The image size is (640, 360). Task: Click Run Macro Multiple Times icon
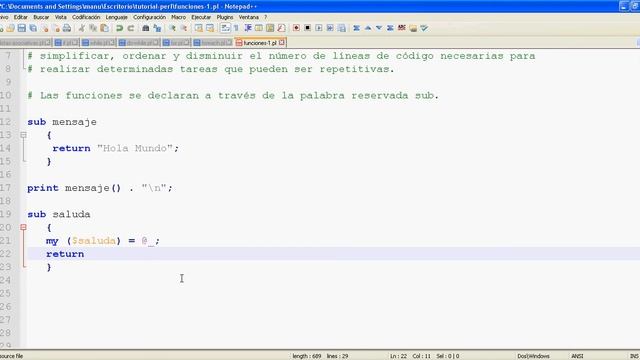[x=330, y=28]
